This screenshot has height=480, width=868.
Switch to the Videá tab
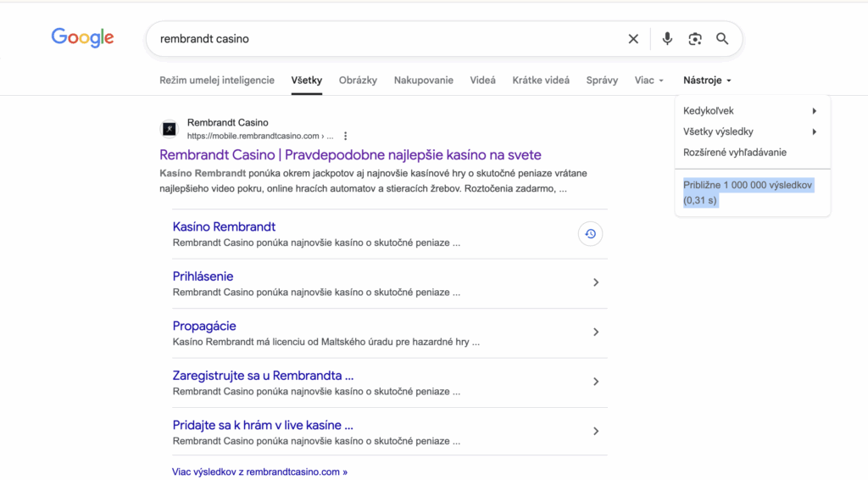482,81
